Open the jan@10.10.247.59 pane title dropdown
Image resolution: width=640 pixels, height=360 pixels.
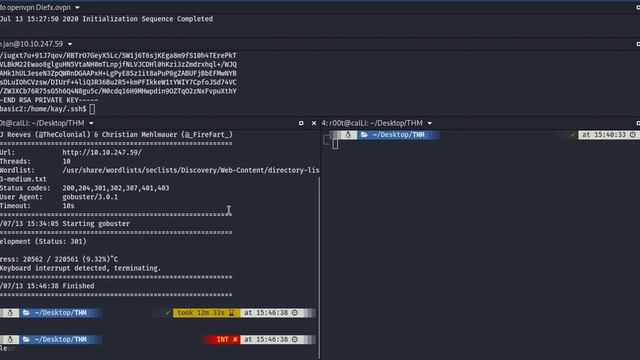(70, 44)
